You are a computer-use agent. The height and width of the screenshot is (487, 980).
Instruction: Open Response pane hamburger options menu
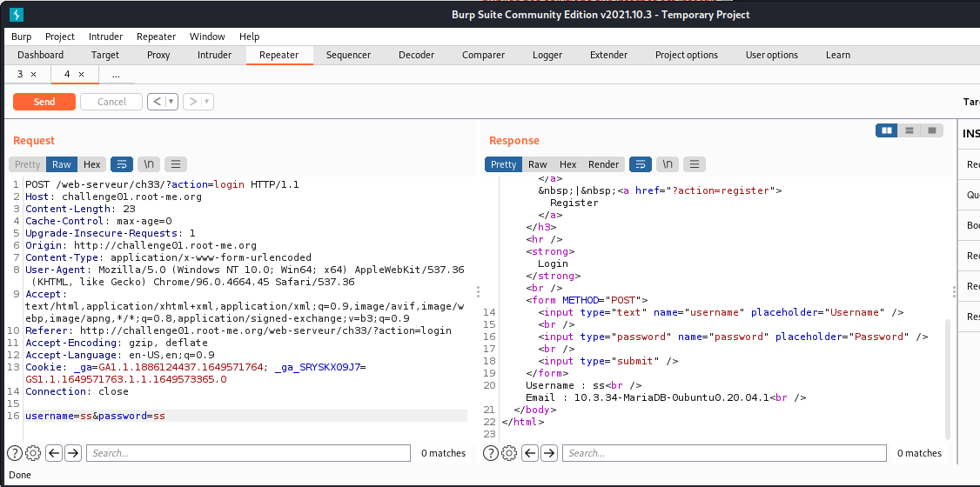[x=695, y=164]
